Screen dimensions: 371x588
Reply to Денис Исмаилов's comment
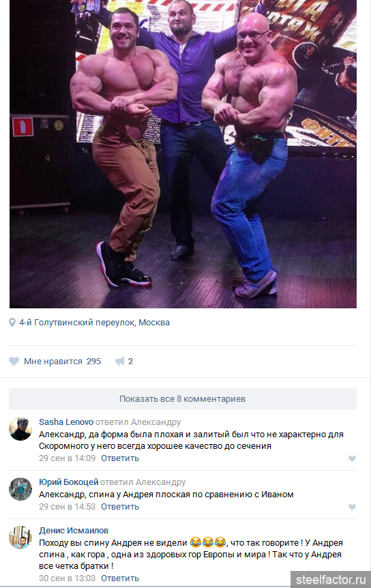120,578
